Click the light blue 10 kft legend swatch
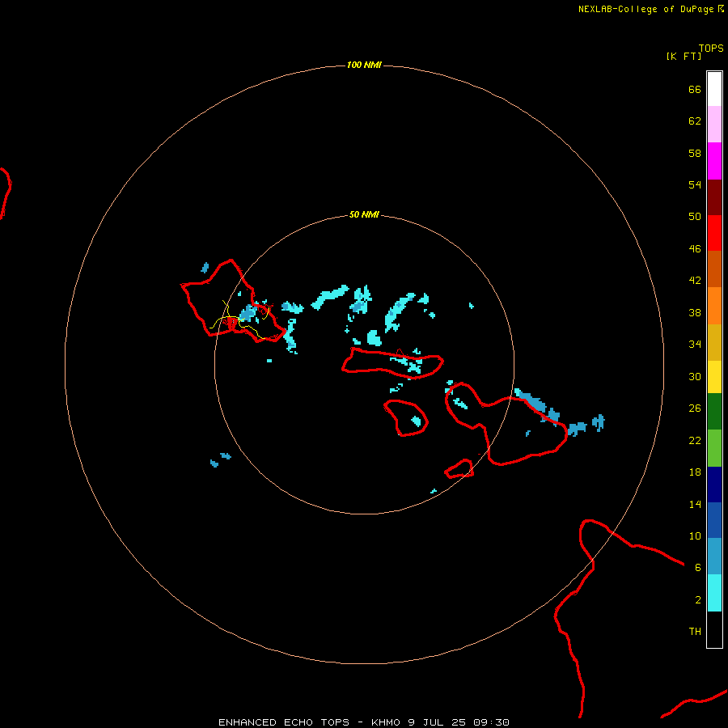This screenshot has height=728, width=728. [714, 557]
